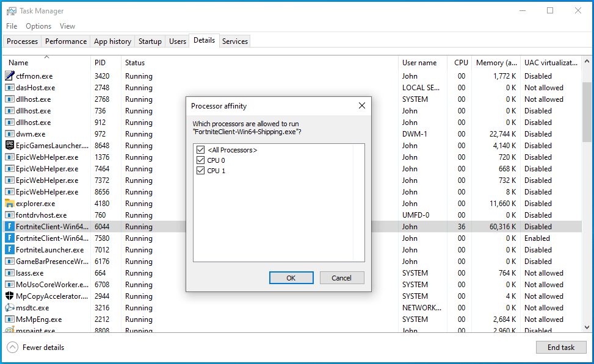Image resolution: width=594 pixels, height=364 pixels.
Task: Click the dwm.exe process icon
Action: [10, 134]
